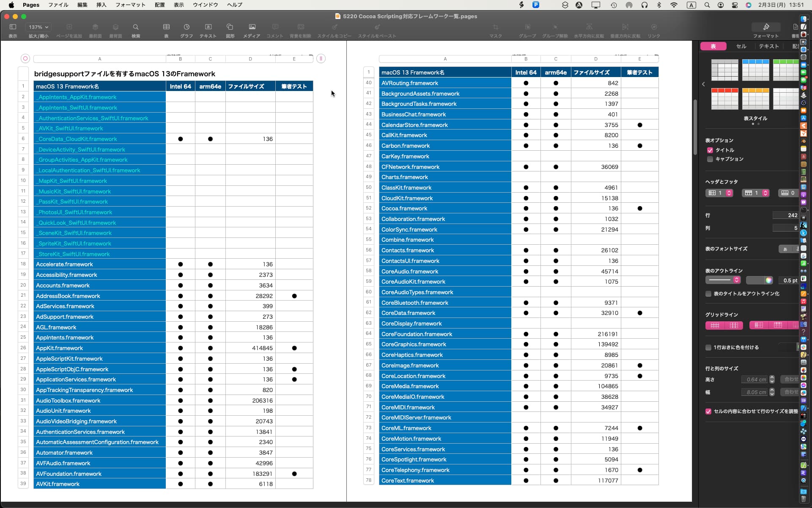Choose the orange-header table style thumbnail
This screenshot has height=508, width=812.
[x=755, y=99]
